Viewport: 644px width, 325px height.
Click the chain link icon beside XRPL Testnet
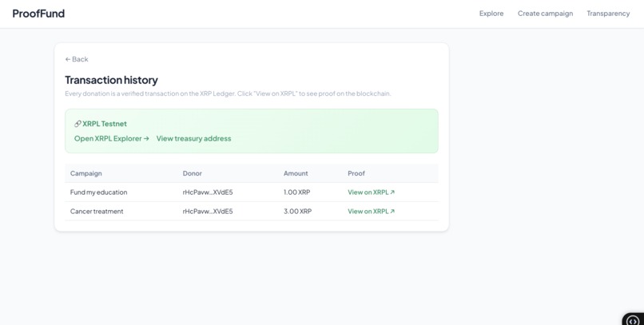pos(78,124)
